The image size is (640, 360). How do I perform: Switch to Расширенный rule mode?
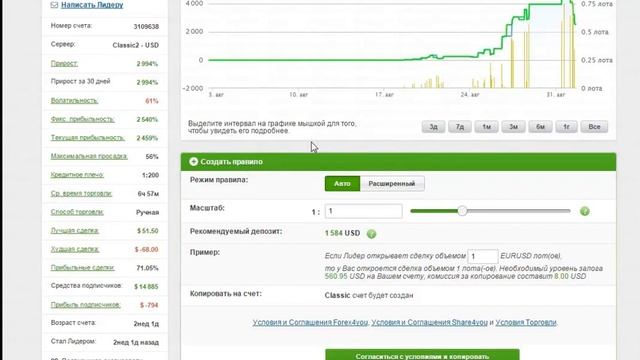(392, 184)
